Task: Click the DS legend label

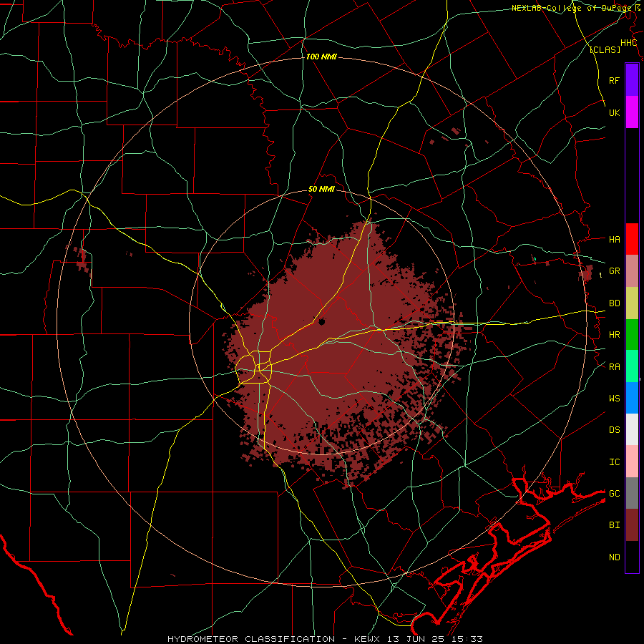Action: (x=614, y=429)
